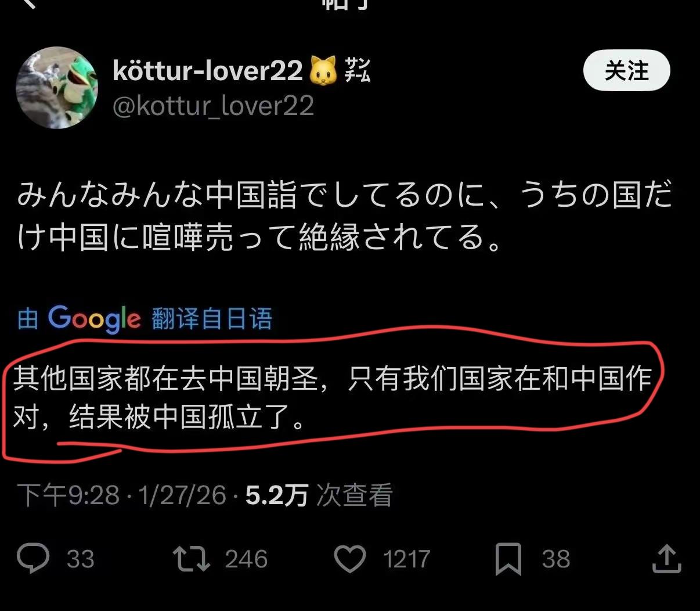
Task: Tap the 下午9:28 1/27/26 timestamp
Action: [121, 495]
